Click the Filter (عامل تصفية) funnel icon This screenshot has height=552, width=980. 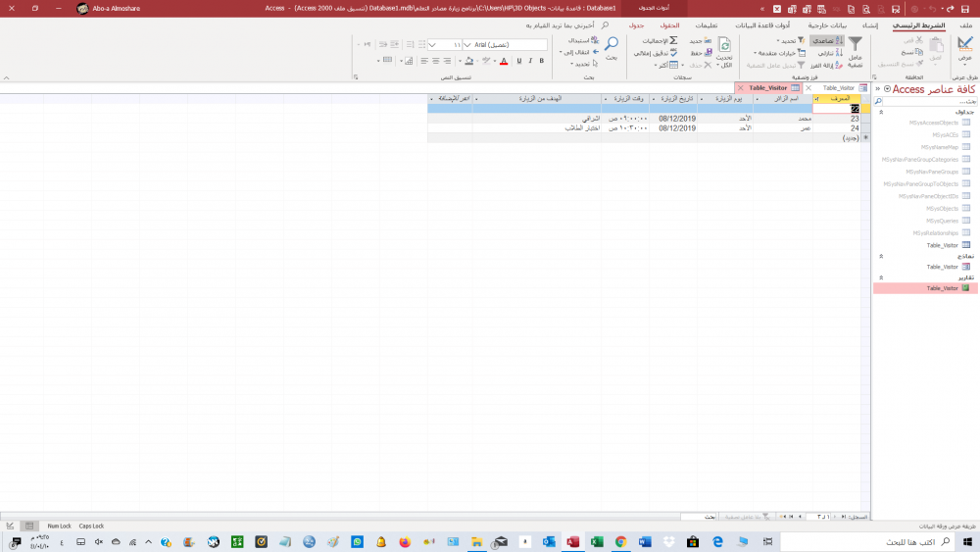(x=855, y=44)
